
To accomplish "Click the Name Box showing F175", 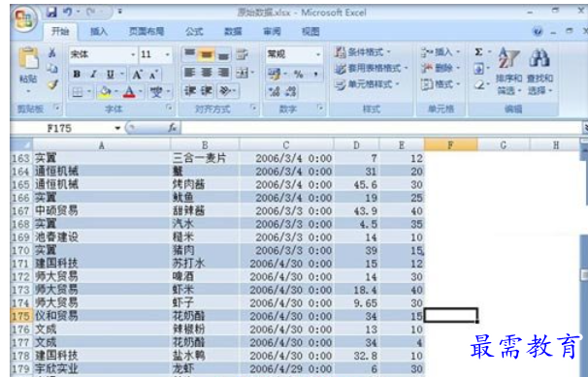I will [60, 128].
